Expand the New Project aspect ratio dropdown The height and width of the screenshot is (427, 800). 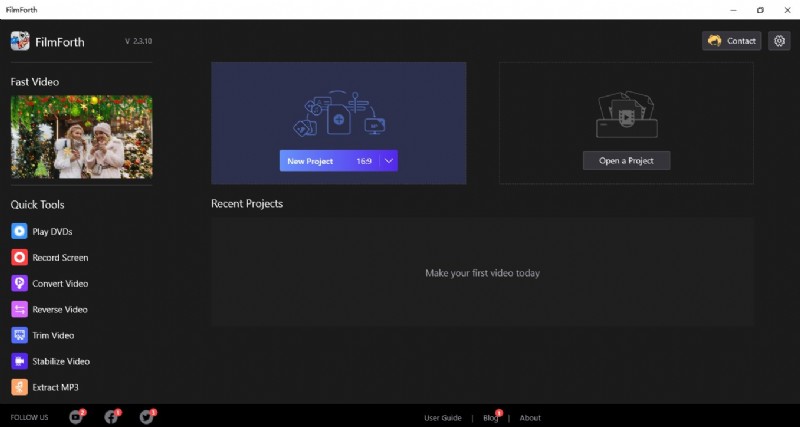click(389, 160)
